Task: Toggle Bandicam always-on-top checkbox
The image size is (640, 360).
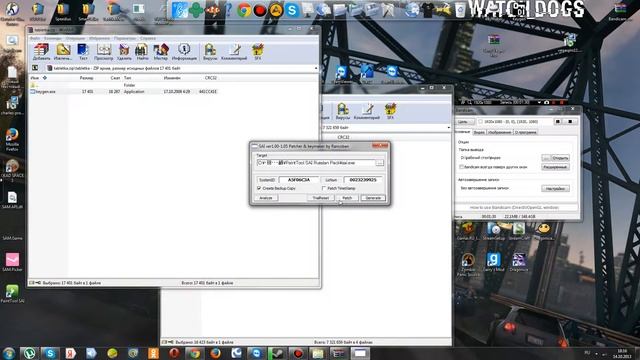Action: [x=461, y=167]
